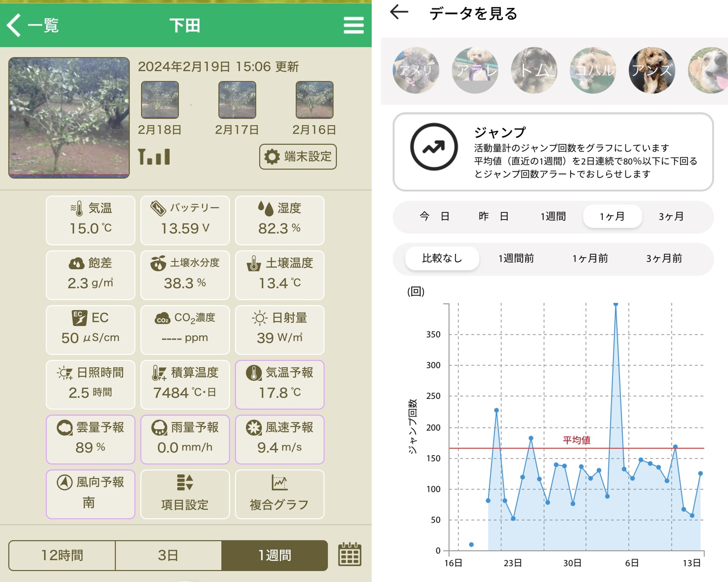This screenshot has height=582, width=728.
Task: Open the calendar date picker icon
Action: [350, 554]
